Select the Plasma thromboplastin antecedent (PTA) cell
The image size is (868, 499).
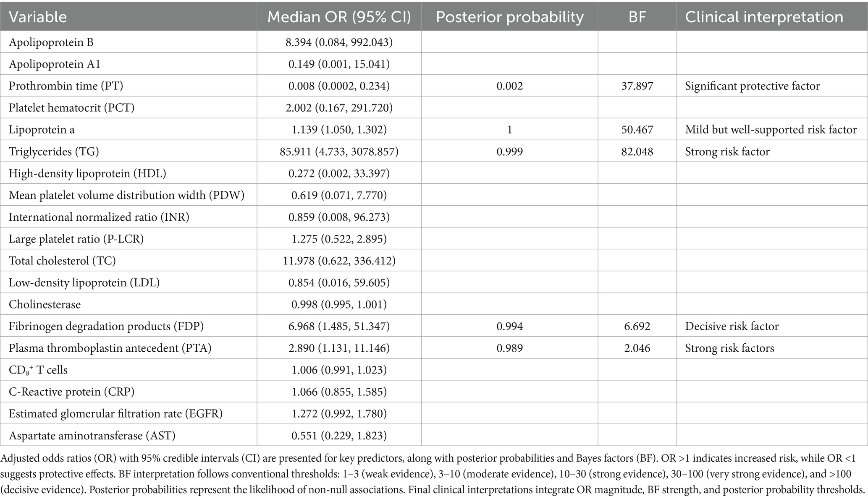110,348
